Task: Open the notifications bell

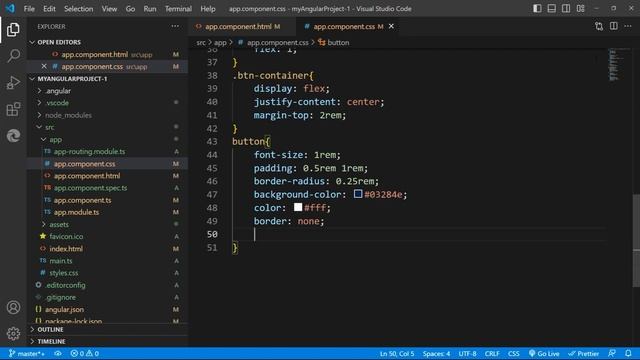Action: coord(628,353)
